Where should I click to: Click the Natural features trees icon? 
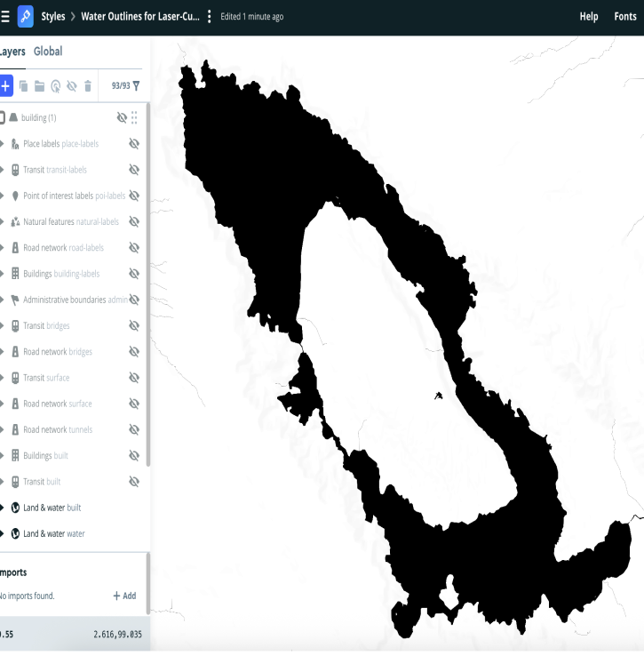pyautogui.click(x=15, y=221)
